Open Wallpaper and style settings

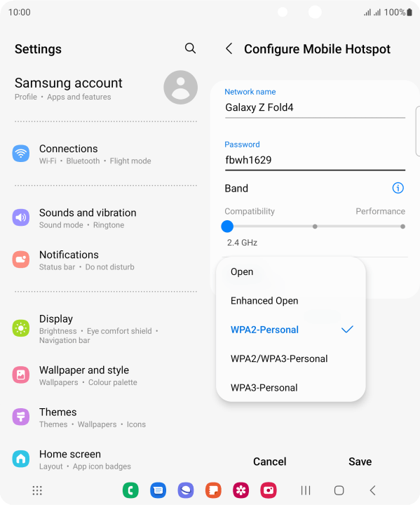click(105, 375)
